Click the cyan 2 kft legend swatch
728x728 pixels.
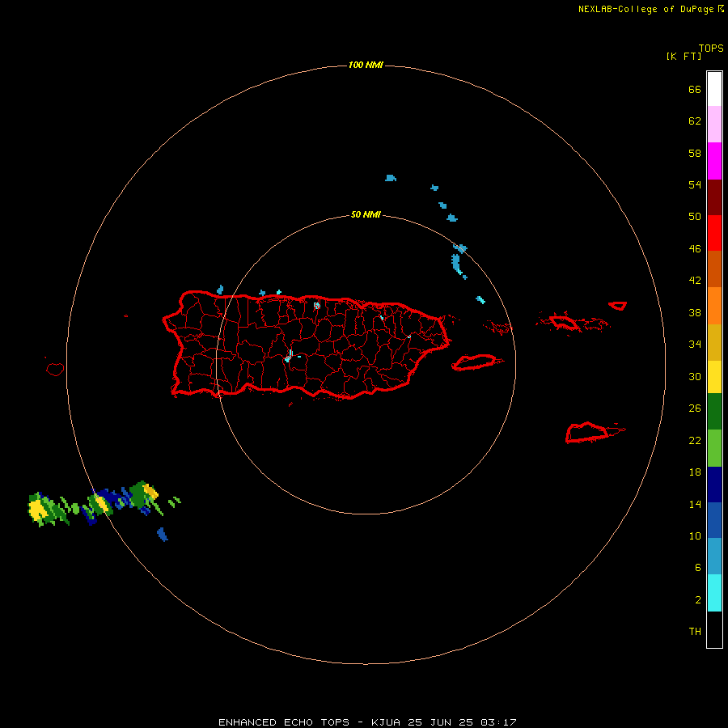point(714,593)
